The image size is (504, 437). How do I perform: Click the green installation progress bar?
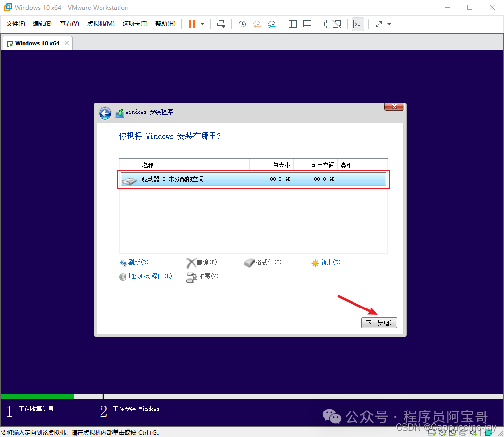tap(38, 396)
